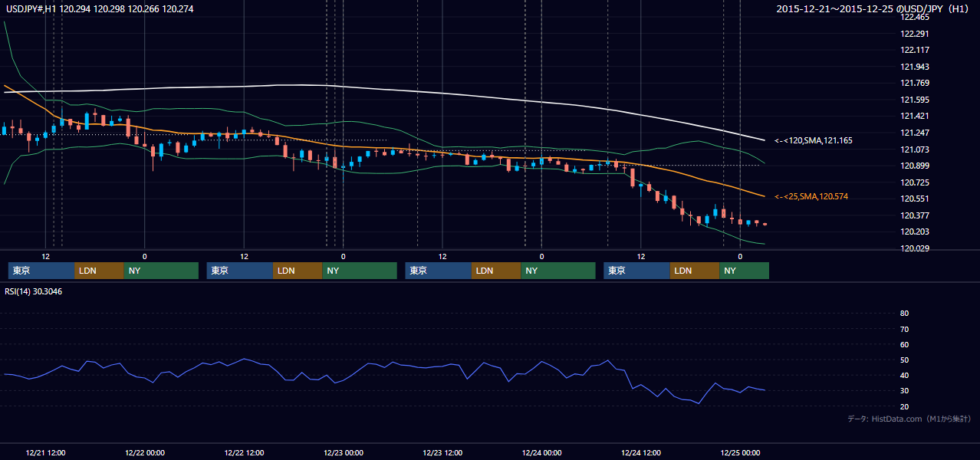Screen dimensions: 980x460
Task: Choose the NY session block for 12/24
Action: coord(745,271)
